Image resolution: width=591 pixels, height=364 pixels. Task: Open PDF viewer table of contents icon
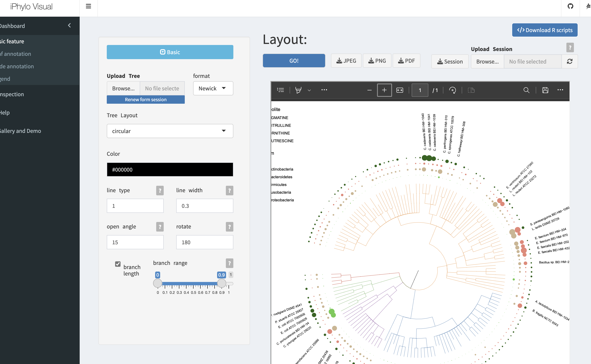(280, 90)
